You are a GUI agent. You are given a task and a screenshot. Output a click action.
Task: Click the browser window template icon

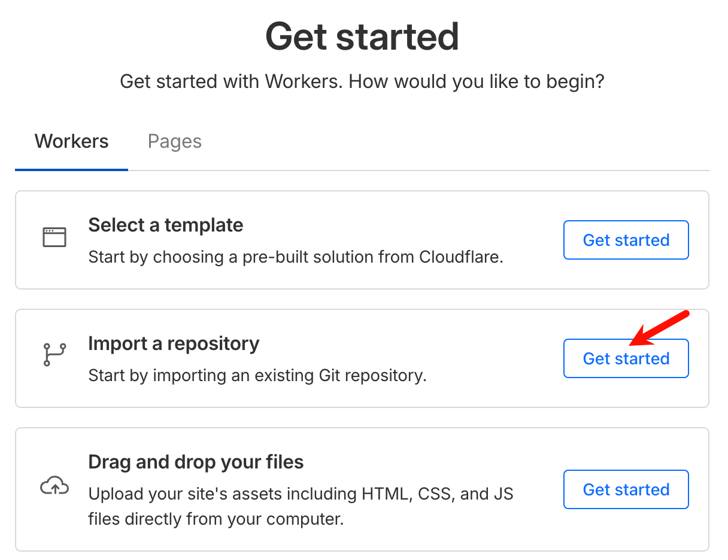54,238
